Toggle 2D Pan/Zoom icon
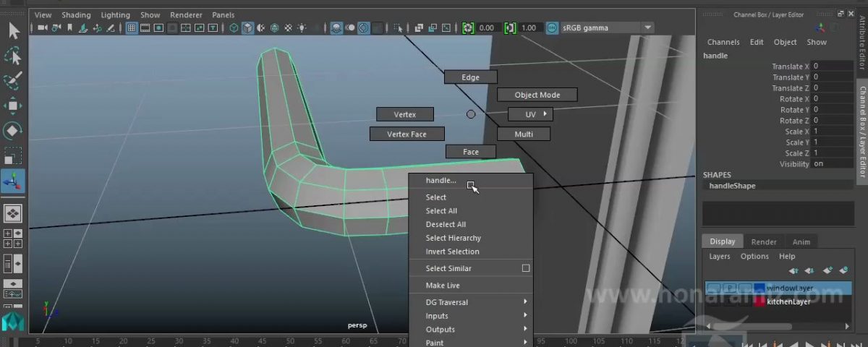The image size is (868, 347). 97,28
